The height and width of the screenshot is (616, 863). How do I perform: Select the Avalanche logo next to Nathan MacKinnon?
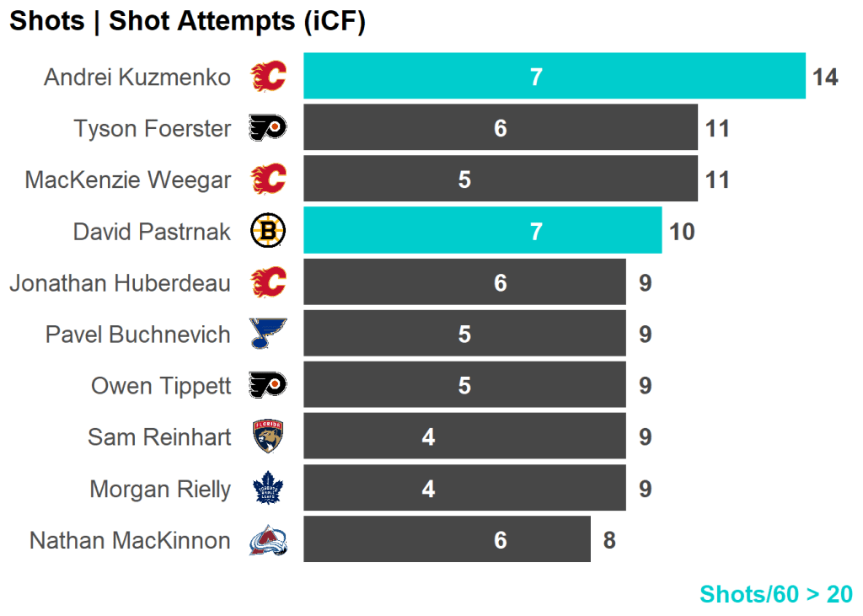coord(268,540)
